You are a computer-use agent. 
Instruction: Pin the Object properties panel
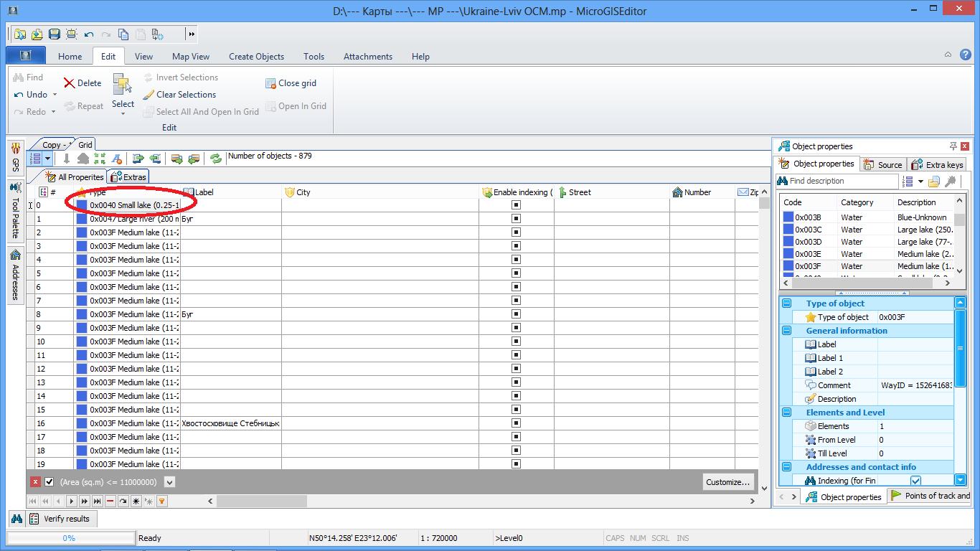(x=953, y=146)
